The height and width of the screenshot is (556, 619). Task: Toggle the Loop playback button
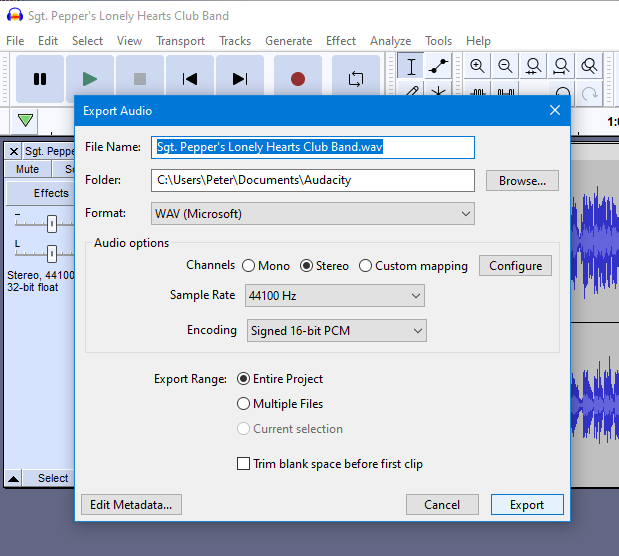click(x=356, y=79)
